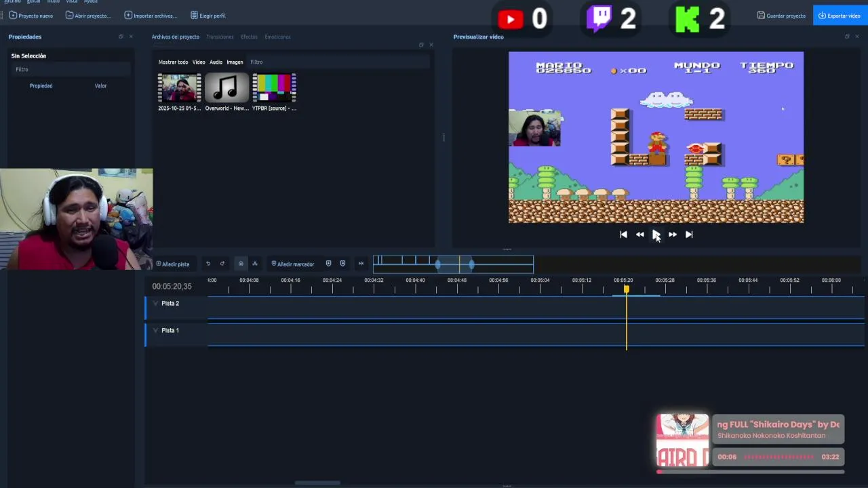
Task: Click the Twitch counter icon overlay
Action: pyautogui.click(x=599, y=18)
